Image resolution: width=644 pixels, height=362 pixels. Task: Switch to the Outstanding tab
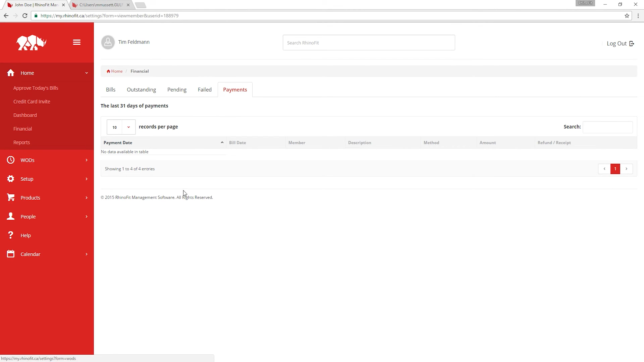click(x=141, y=89)
